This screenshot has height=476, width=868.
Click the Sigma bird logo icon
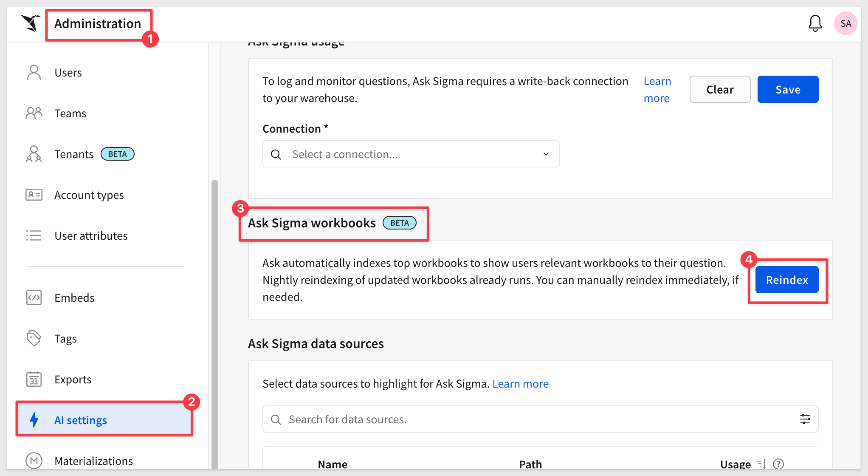(31, 23)
